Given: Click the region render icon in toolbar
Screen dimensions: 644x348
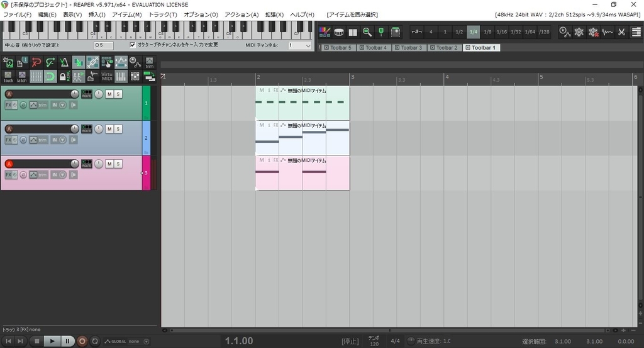Looking at the screenshot, I should point(396,31).
